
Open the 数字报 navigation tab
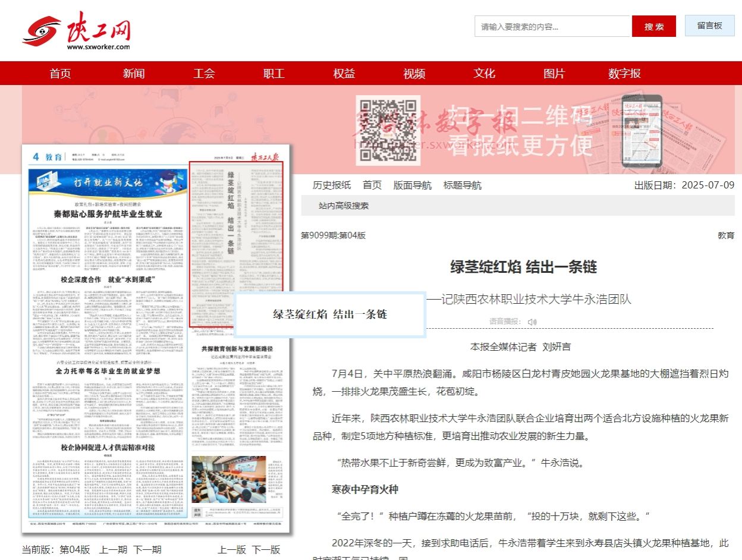pyautogui.click(x=624, y=73)
